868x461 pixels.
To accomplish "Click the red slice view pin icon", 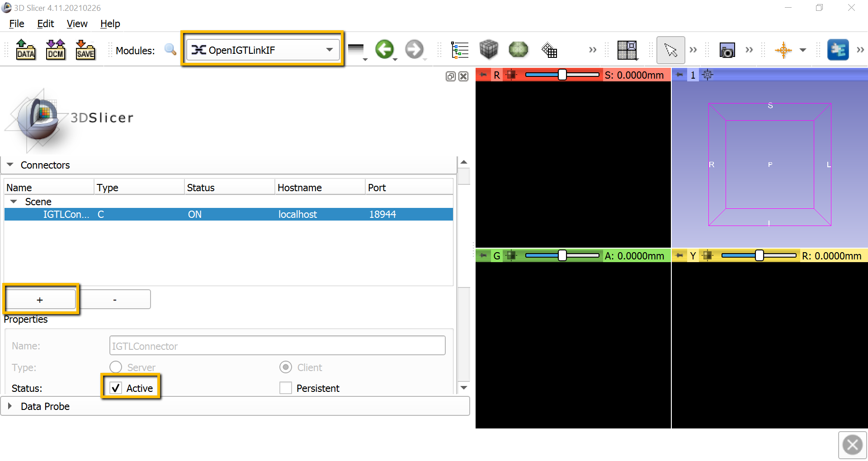I will (483, 75).
